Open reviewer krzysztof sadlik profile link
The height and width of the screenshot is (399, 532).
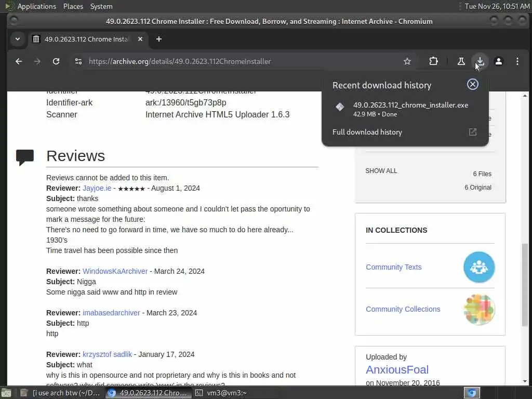tap(107, 354)
